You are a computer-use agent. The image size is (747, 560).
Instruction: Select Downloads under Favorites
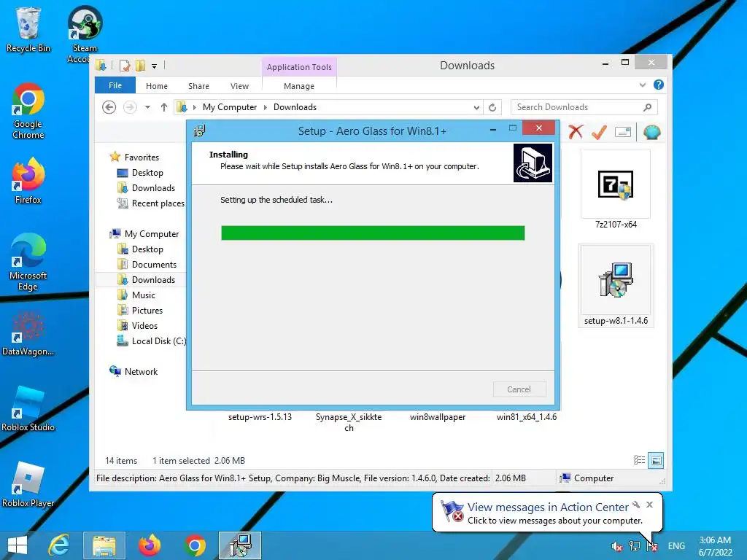click(153, 187)
